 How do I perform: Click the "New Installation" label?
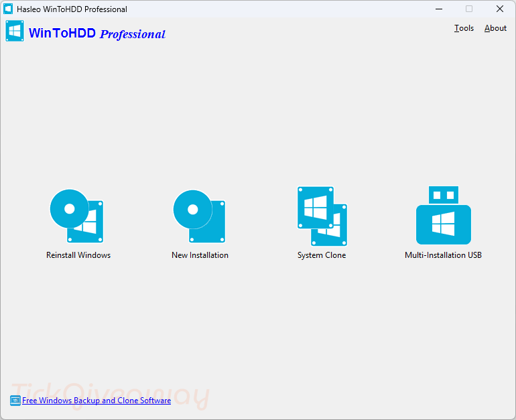pyautogui.click(x=200, y=255)
